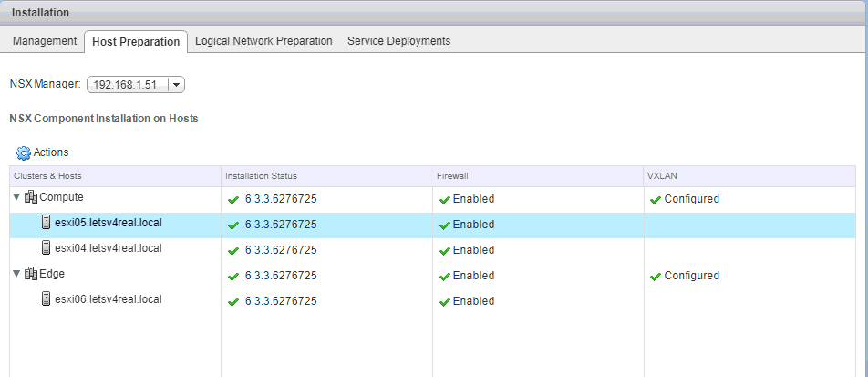This screenshot has height=377, width=868.
Task: Click Compute's VXLAN Configured checkmark icon
Action: (656, 199)
